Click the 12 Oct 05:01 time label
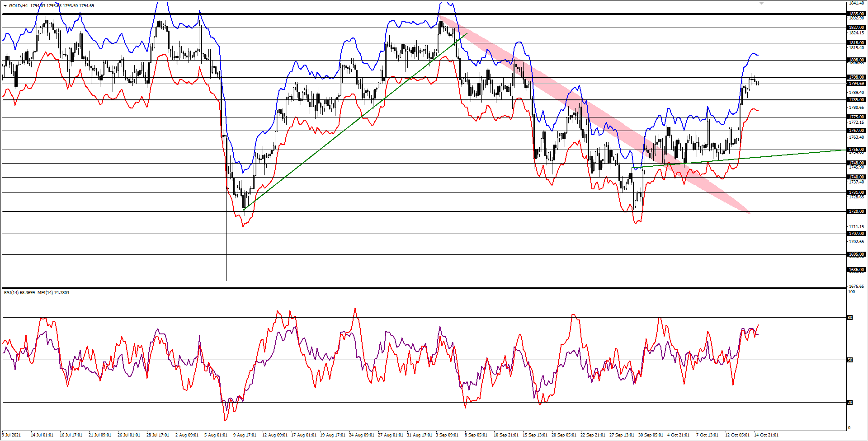Screen dimensions: 868x441 click(x=738, y=435)
